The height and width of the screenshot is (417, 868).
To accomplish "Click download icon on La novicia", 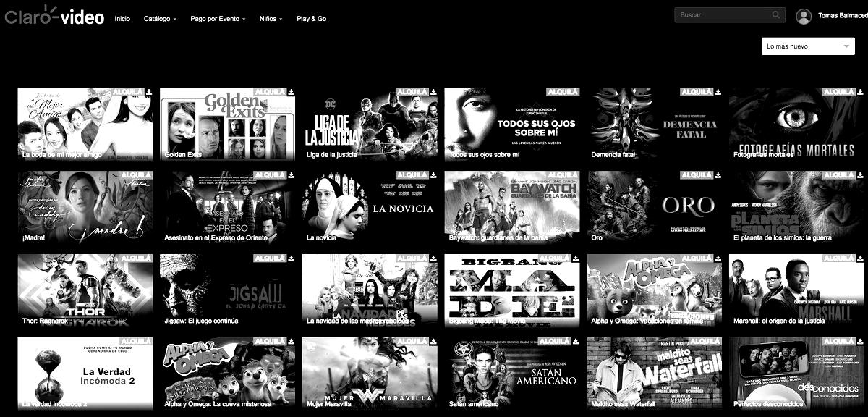I will [433, 175].
